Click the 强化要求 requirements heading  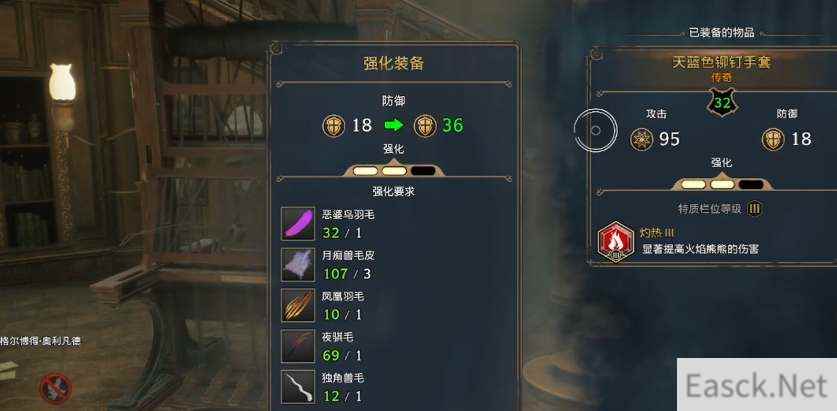point(393,192)
